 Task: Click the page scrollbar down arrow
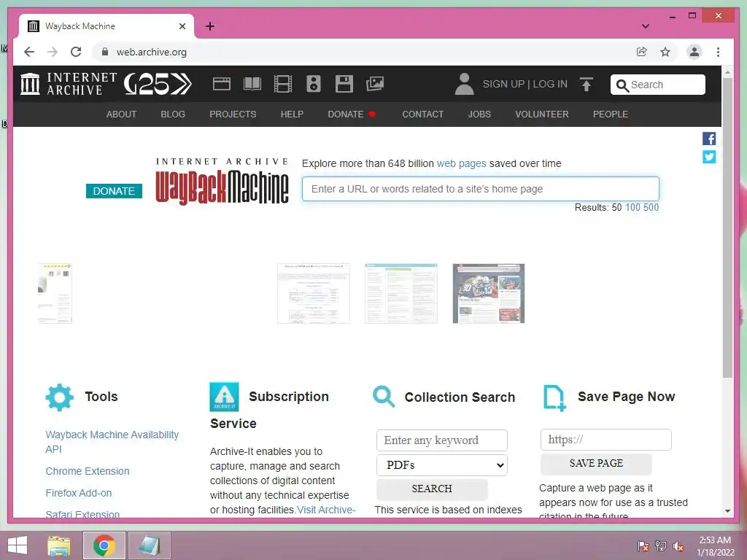(x=727, y=511)
